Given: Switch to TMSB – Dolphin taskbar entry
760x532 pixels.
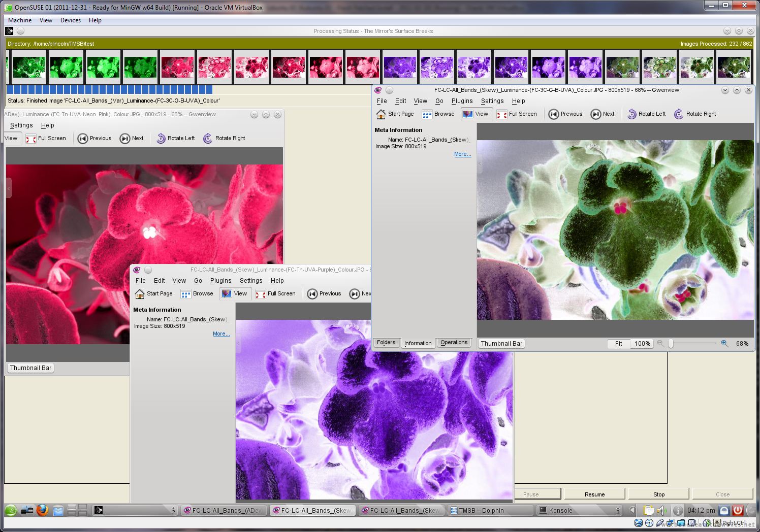Looking at the screenshot, I should point(491,511).
